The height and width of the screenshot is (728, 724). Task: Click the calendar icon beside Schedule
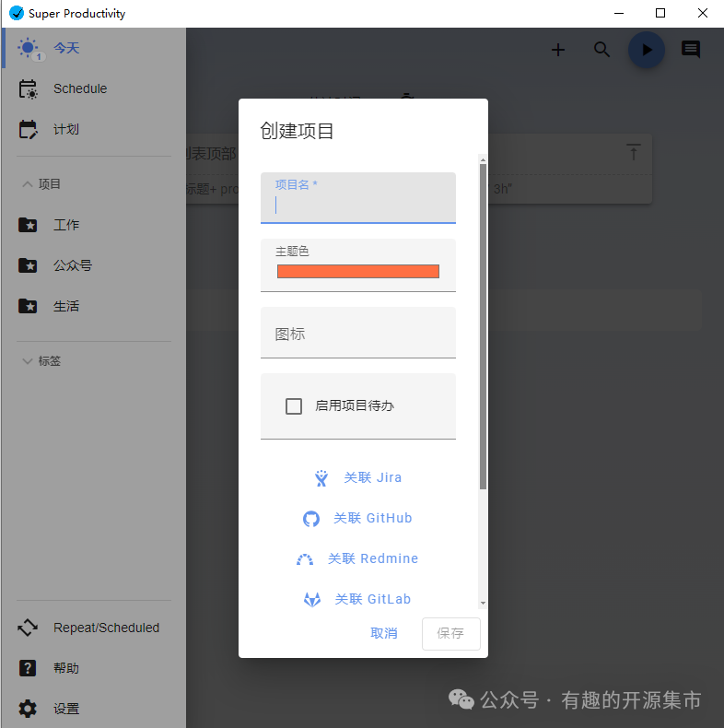[28, 88]
